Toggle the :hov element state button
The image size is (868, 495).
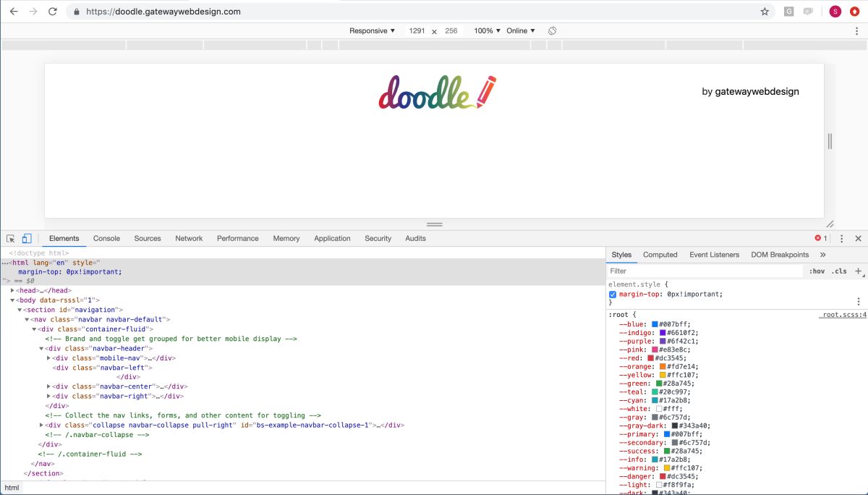tap(817, 271)
